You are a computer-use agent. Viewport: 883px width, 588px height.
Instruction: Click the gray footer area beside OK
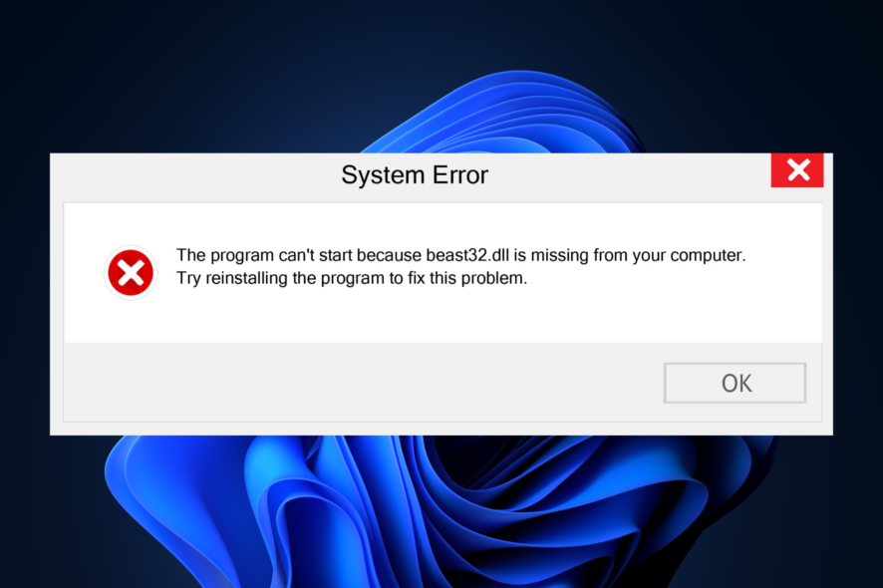(x=361, y=383)
